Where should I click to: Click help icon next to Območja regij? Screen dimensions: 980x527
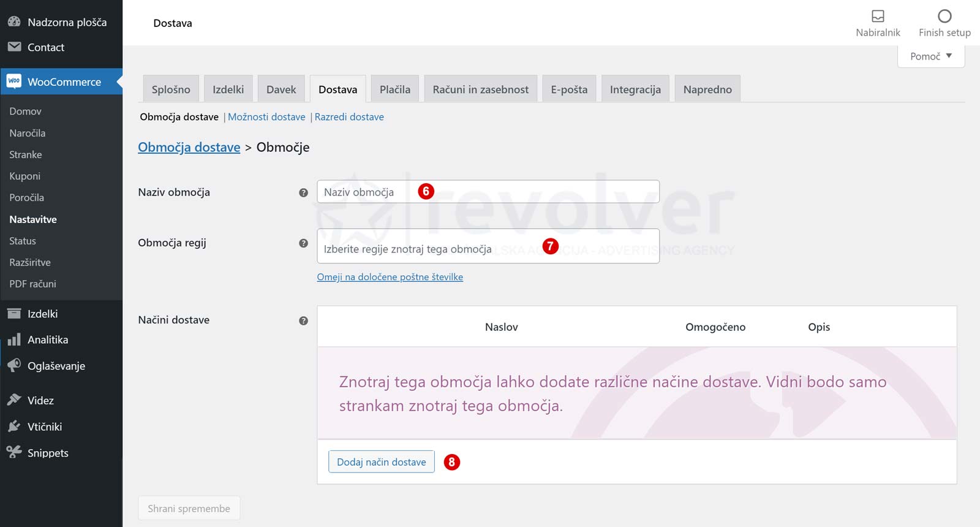click(303, 243)
